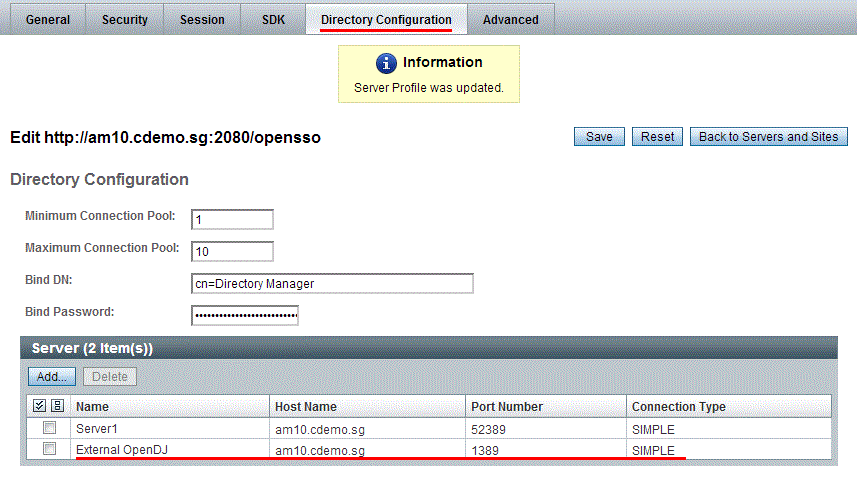Screen dimensions: 857x477
Task: Click the Bind DN label
Action: pos(49,279)
